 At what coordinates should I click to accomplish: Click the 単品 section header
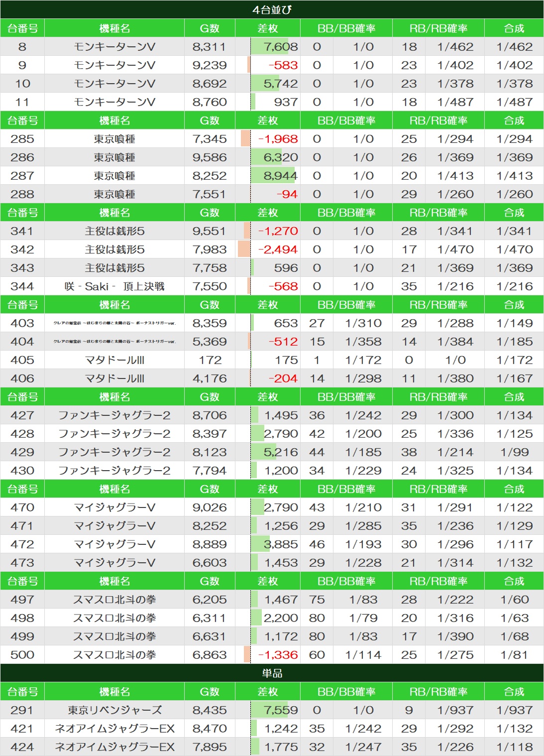coord(272,673)
